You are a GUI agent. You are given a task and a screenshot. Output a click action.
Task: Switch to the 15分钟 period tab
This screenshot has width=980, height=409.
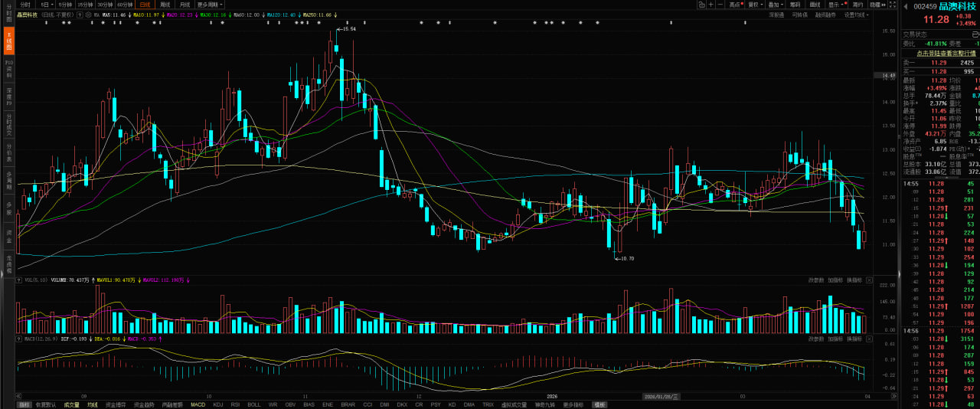(84, 5)
